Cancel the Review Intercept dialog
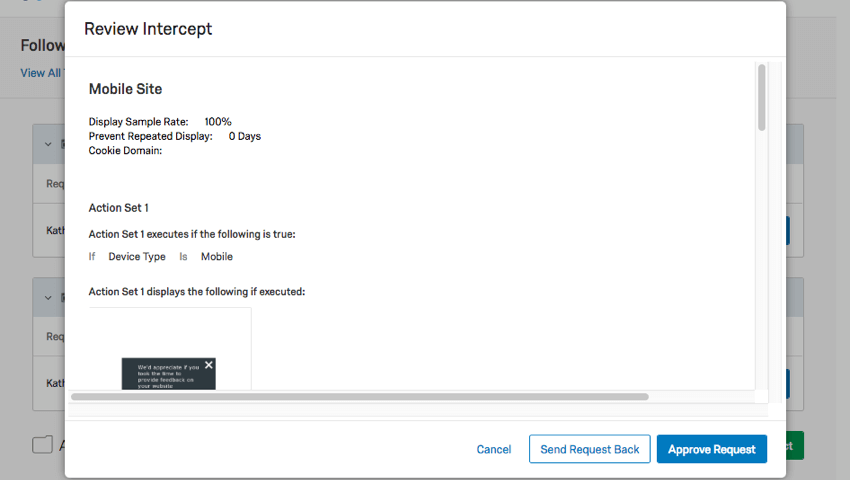 [494, 450]
